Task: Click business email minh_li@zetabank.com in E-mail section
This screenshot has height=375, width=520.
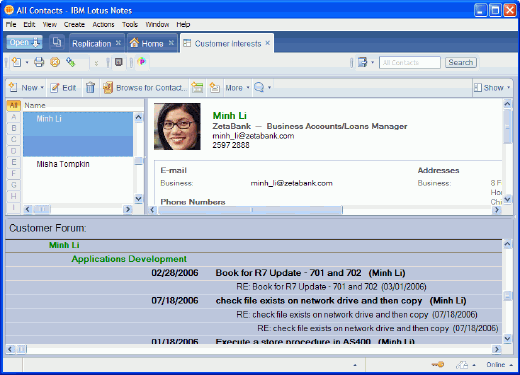Action: tap(291, 183)
